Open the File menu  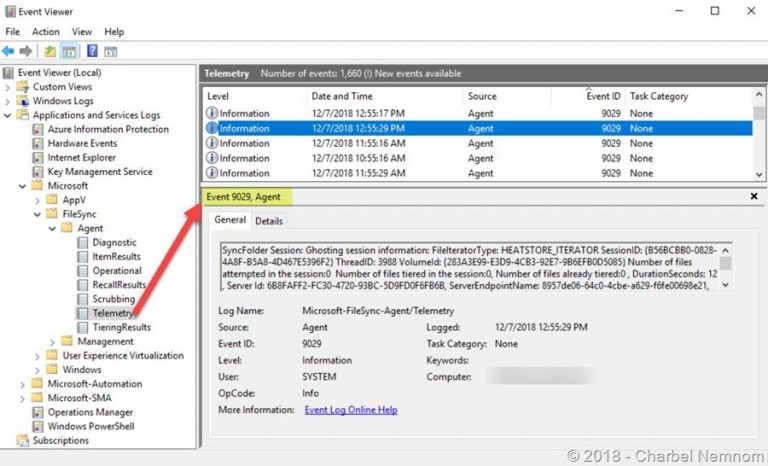(13, 32)
